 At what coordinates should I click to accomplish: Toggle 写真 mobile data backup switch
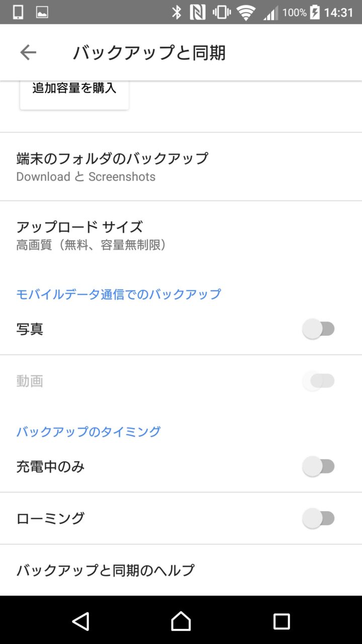pyautogui.click(x=319, y=329)
